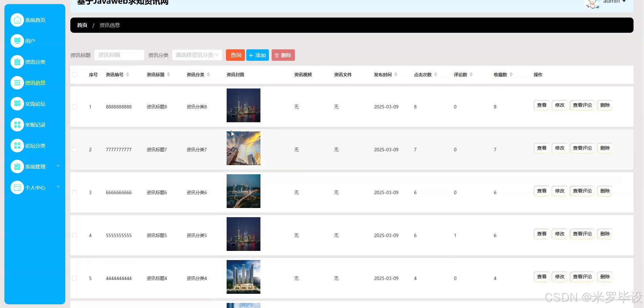Click the 举报记录 grid icon
The image size is (644, 308).
pos(17,125)
